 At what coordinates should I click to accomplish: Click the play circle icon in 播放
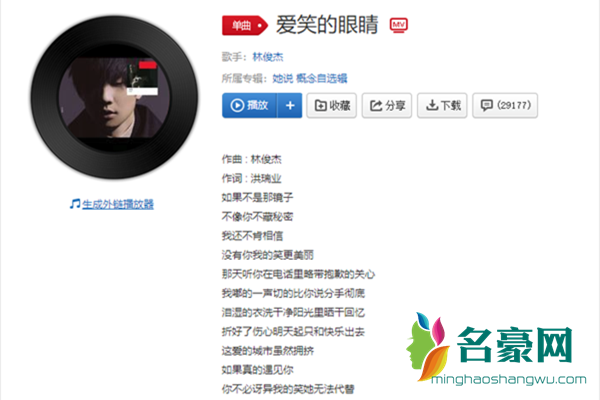coord(237,105)
